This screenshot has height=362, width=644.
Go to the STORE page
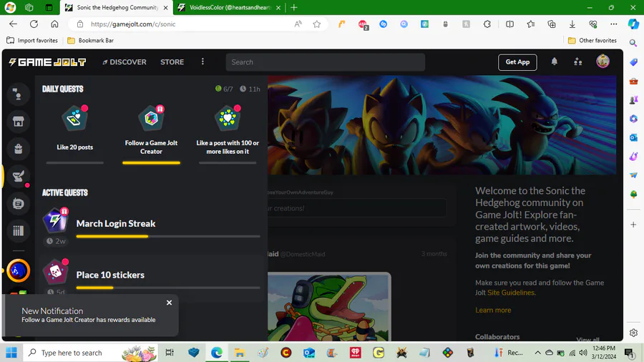point(172,62)
